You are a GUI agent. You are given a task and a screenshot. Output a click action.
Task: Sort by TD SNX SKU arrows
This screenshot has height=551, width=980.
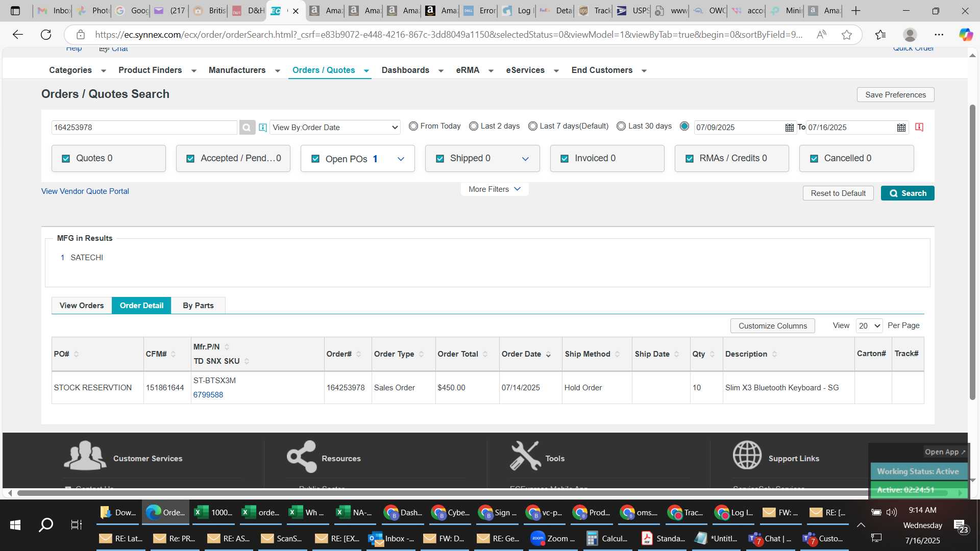pos(247,361)
